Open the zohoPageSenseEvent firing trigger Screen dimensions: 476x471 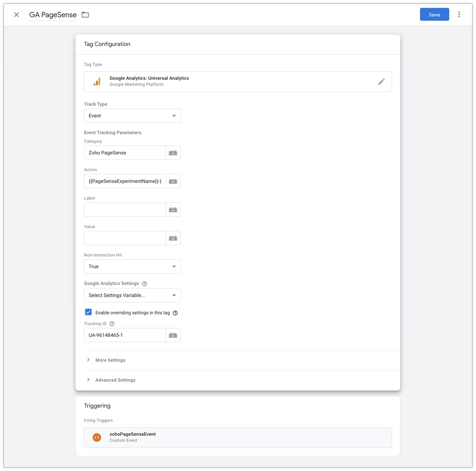coord(237,438)
